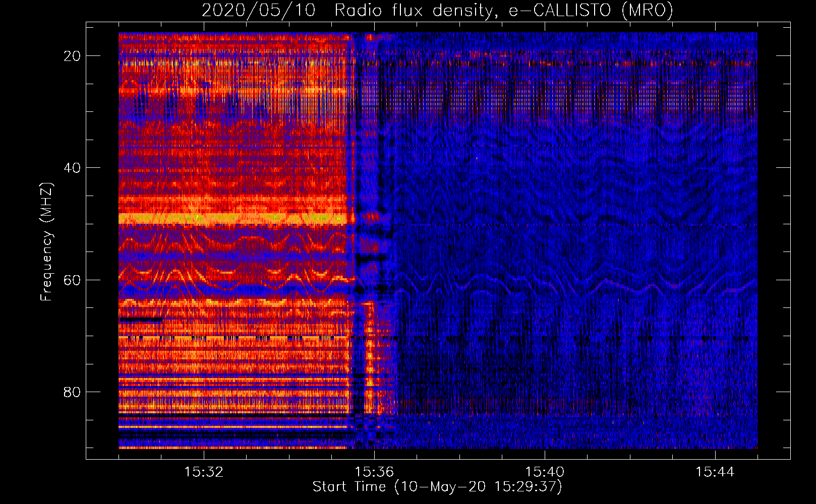
Task: Click the '20' frequency tick label
Action: (x=72, y=56)
